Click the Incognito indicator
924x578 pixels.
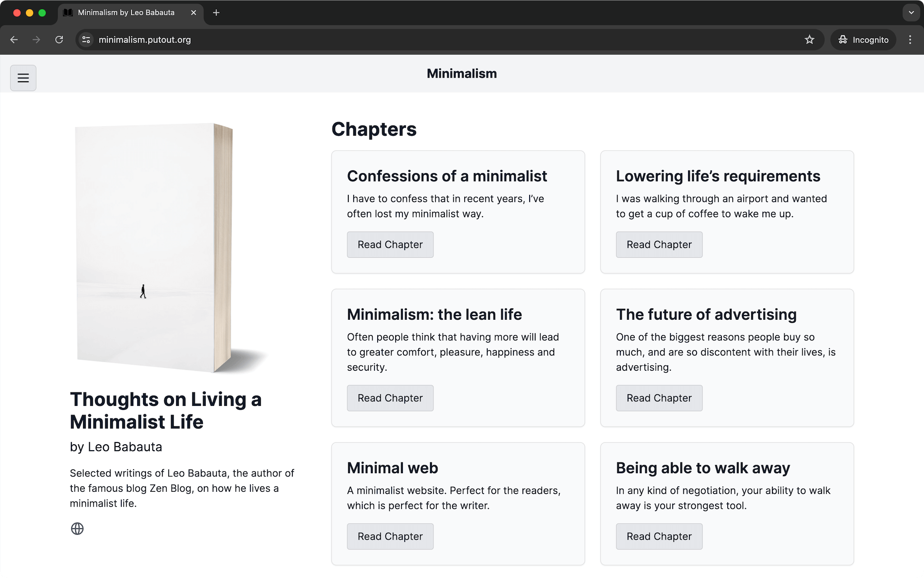click(863, 40)
